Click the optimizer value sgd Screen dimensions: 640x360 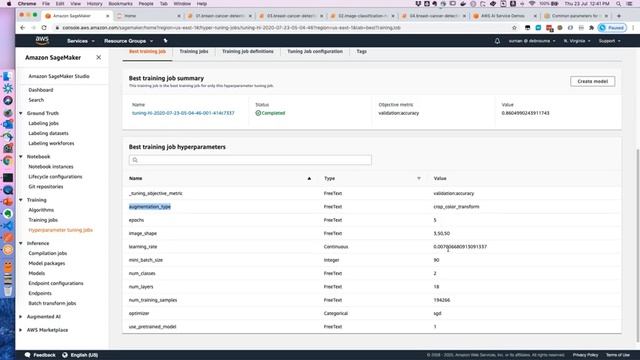pyautogui.click(x=437, y=313)
